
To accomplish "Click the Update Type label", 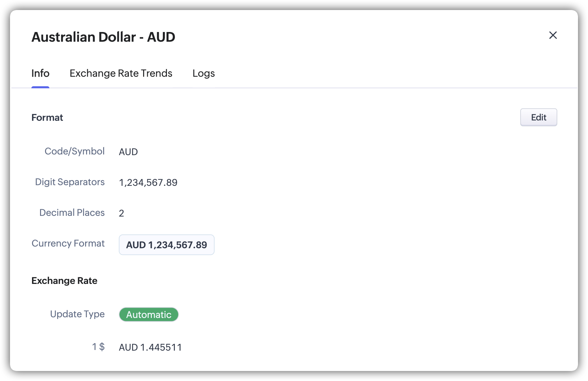I will (77, 314).
